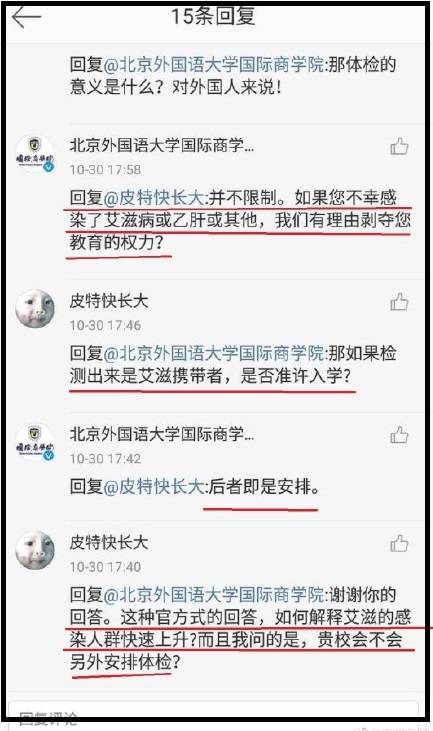The image size is (433, 731).
Task: Go back using the top-left arrow
Action: coord(27,17)
